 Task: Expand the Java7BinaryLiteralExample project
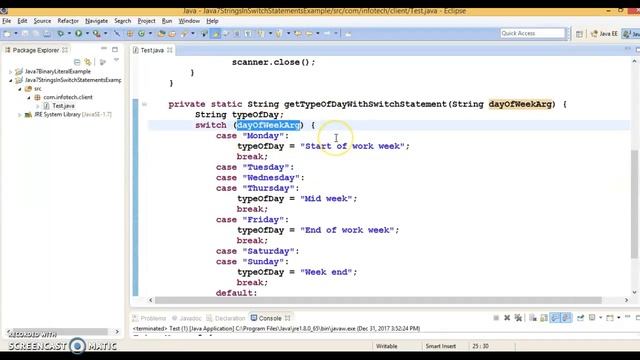tap(11, 71)
